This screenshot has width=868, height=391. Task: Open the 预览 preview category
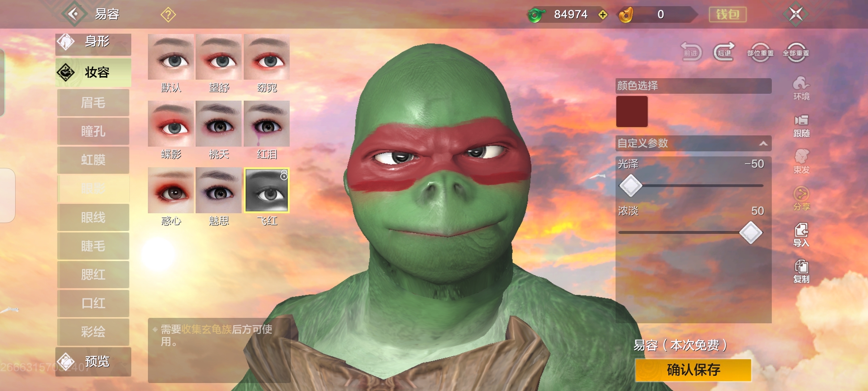pyautogui.click(x=93, y=361)
